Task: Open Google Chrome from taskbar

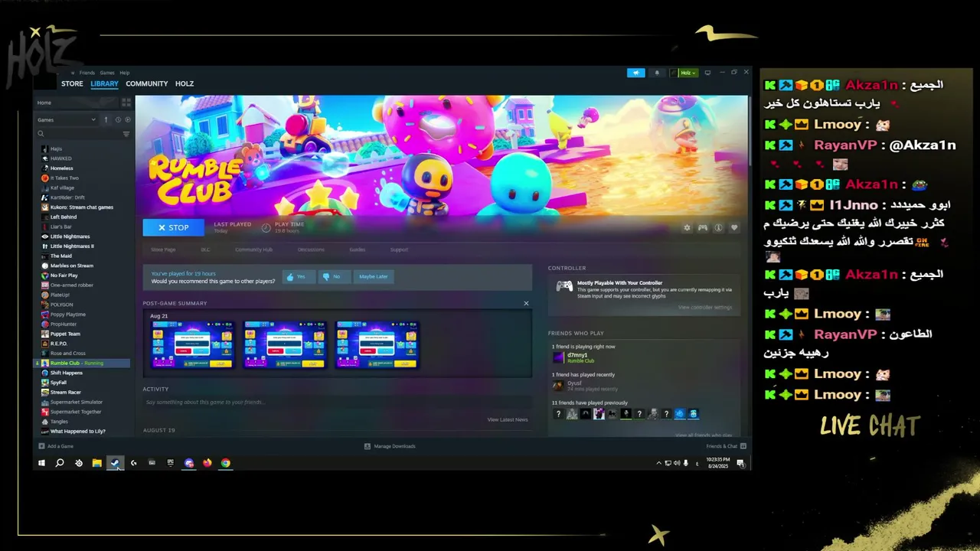Action: click(226, 463)
